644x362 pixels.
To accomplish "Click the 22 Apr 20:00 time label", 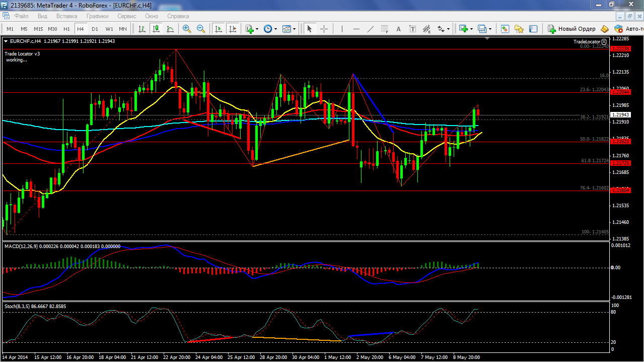I will click(176, 357).
